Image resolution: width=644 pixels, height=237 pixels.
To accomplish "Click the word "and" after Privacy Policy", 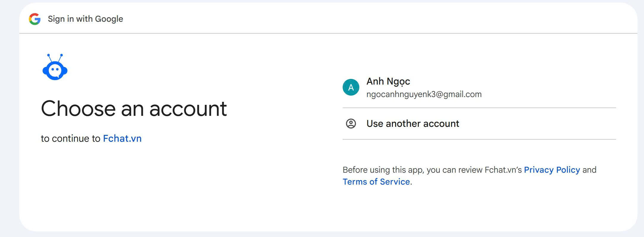I will [589, 170].
